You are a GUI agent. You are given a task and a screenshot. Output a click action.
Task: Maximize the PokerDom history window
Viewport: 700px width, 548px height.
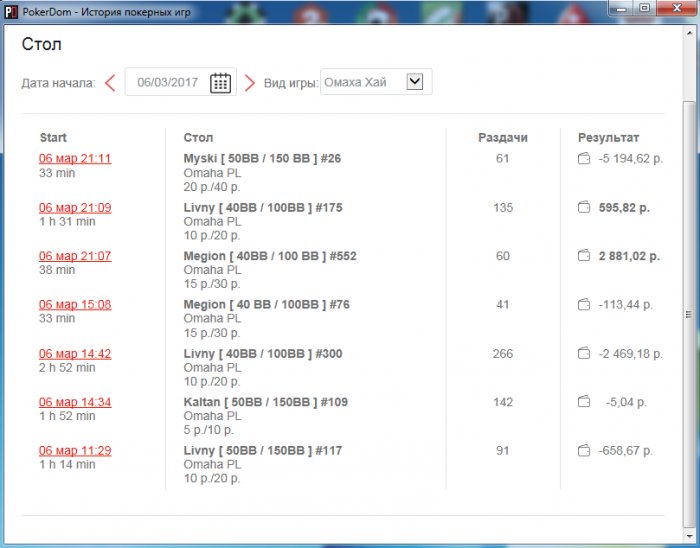click(644, 8)
